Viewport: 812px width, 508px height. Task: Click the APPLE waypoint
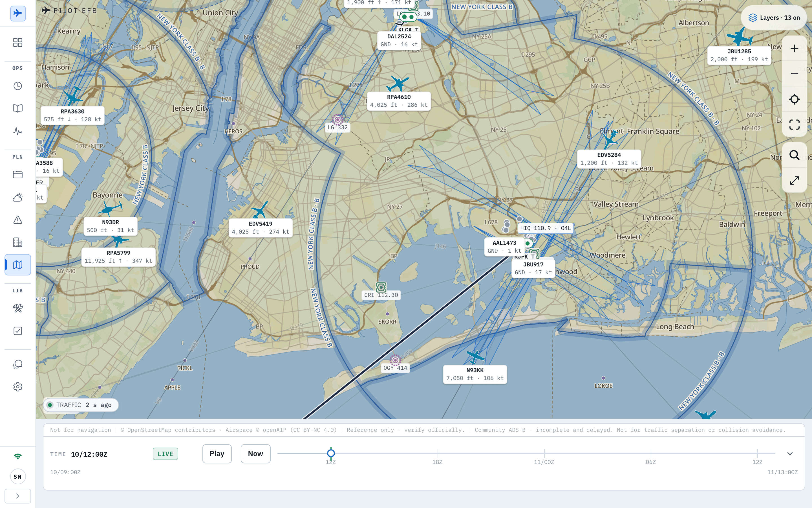pyautogui.click(x=172, y=380)
